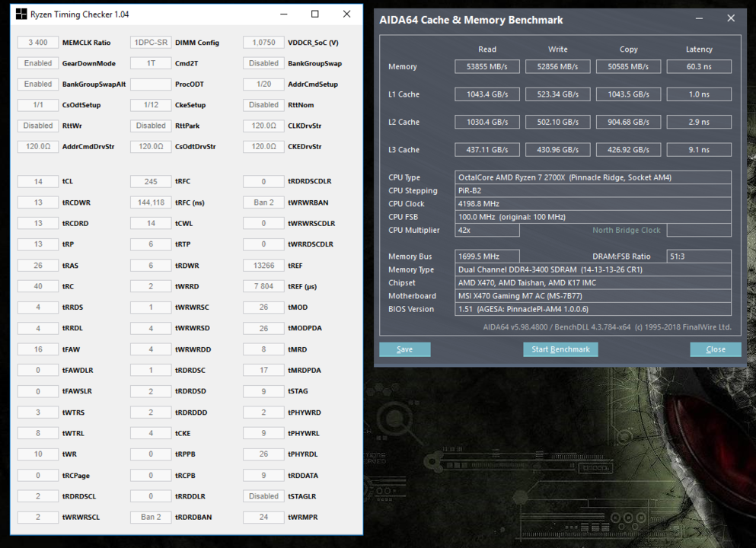The width and height of the screenshot is (756, 548).
Task: Close AIDA64 using the title bar X
Action: pyautogui.click(x=731, y=18)
